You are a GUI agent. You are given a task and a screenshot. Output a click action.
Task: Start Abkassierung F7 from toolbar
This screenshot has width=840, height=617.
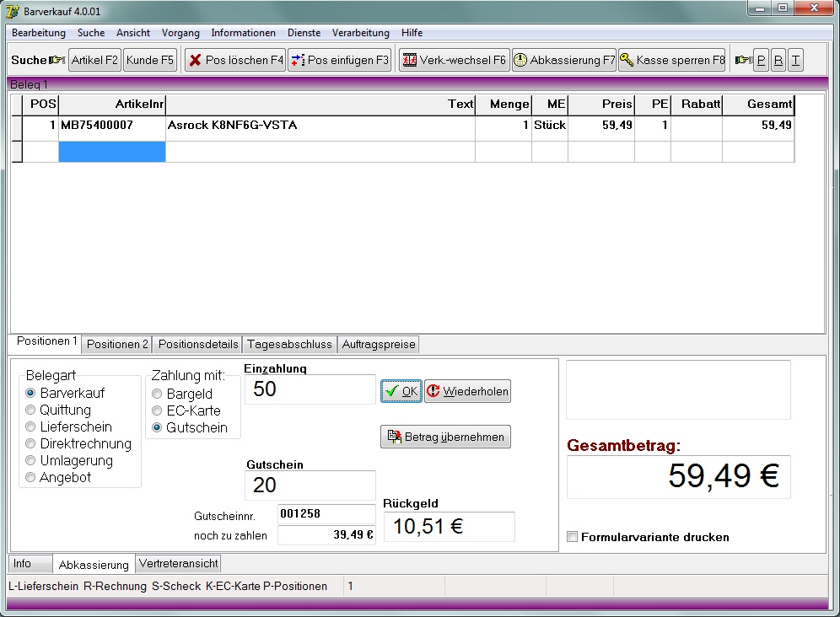pos(564,61)
